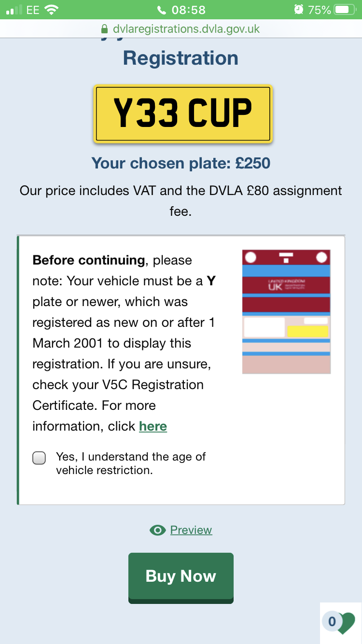Click the eye icon next to Preview
362x644 pixels.
157,530
